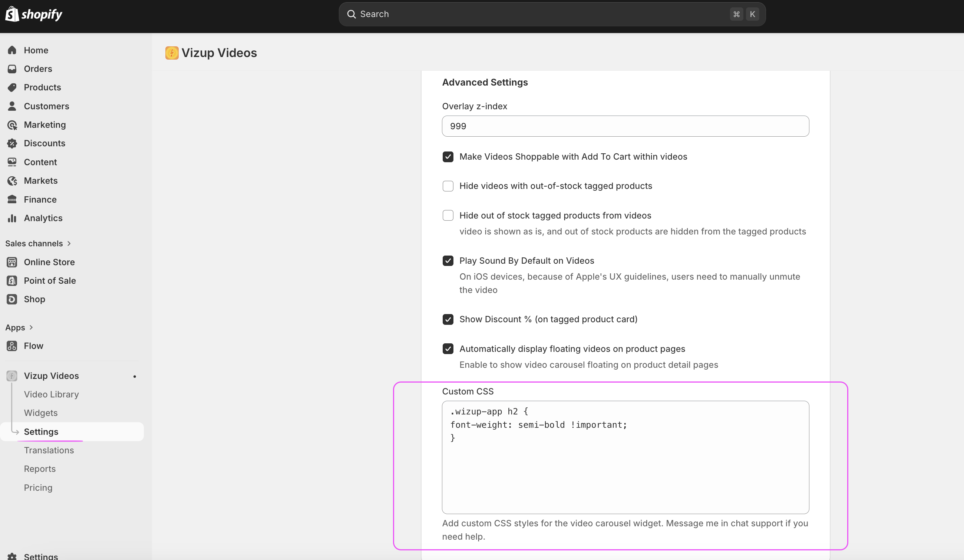Screen dimensions: 964x560
Task: Open the Flow app icon
Action: tap(12, 346)
